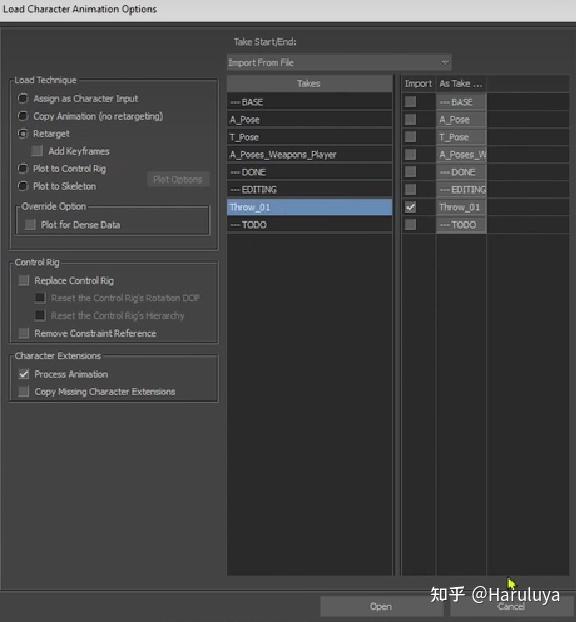Screen dimensions: 576x622
Task: Click the Takes column header
Action: 309,83
